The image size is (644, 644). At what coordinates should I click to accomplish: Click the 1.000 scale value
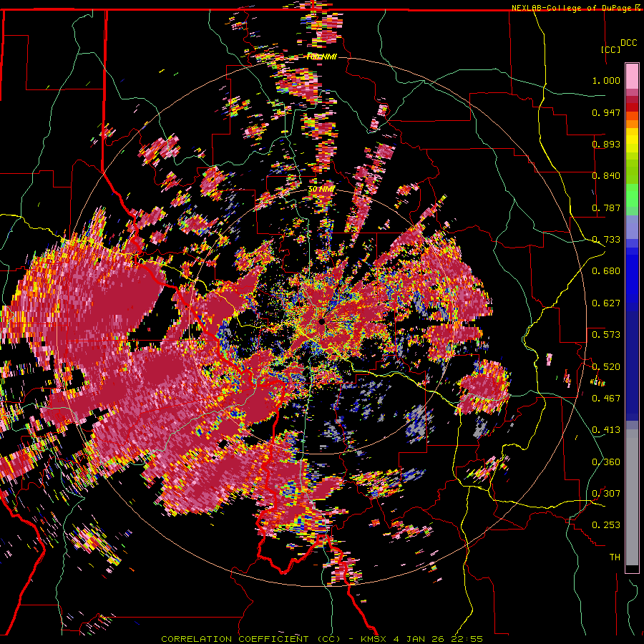click(x=606, y=80)
